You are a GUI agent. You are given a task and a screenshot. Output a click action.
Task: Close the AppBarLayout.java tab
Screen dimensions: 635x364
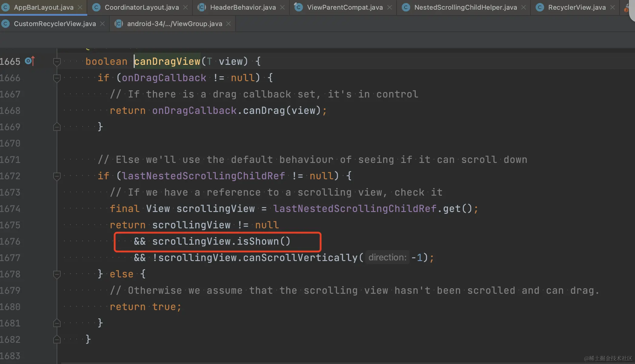[x=80, y=7]
